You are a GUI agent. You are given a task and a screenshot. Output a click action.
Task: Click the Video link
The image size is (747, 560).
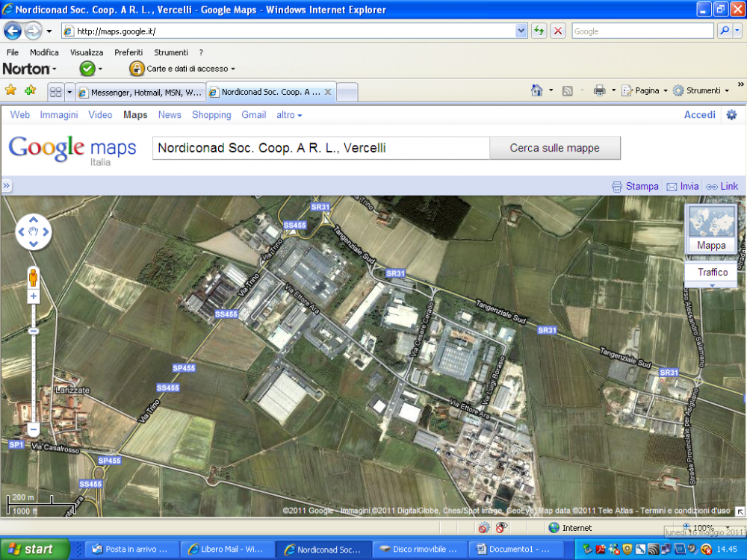[100, 115]
